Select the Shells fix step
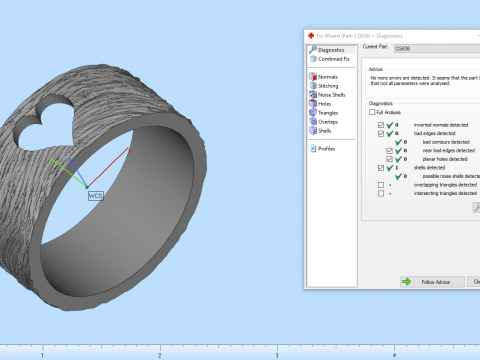This screenshot has width=480, height=360. 324,131
